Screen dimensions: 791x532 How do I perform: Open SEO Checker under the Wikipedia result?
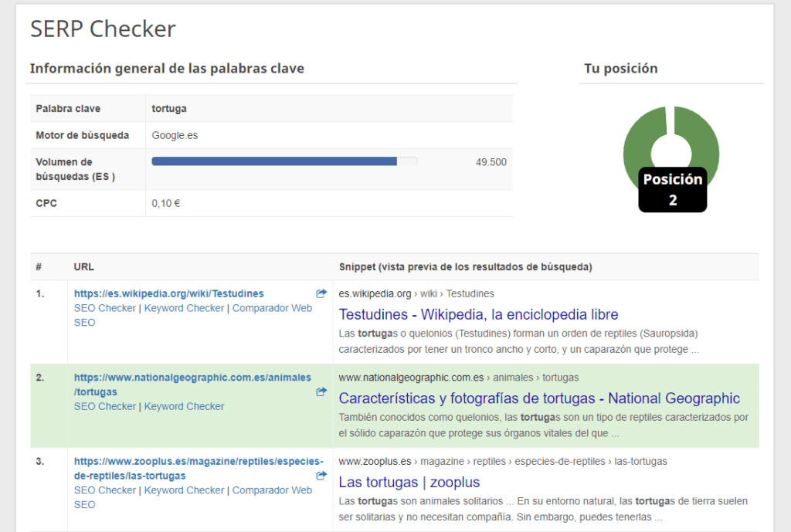104,307
